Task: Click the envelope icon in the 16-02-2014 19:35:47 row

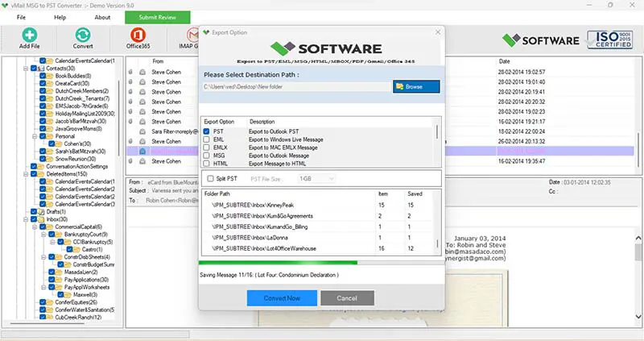Action: [142, 161]
